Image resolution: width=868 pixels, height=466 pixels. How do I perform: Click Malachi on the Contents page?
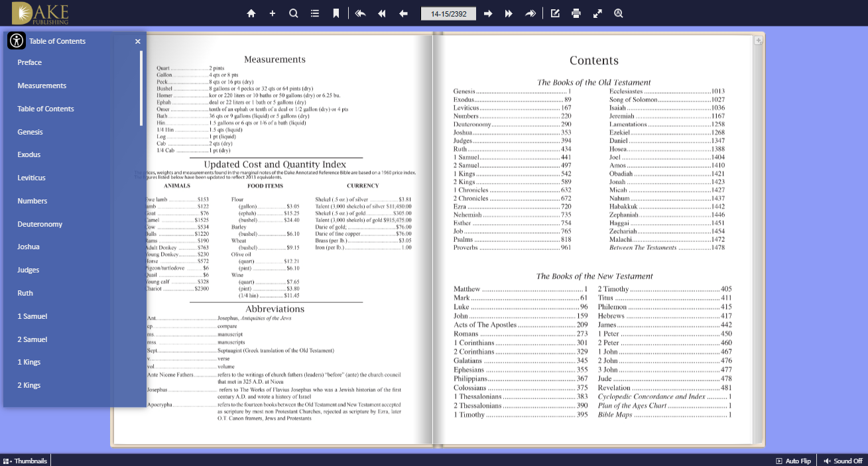(x=667, y=239)
